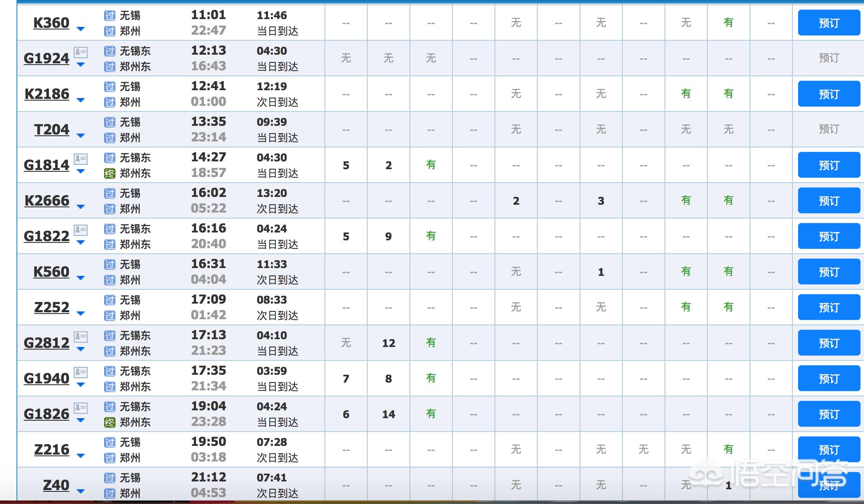Click the ID card icon beside G1826
The image size is (864, 504).
coord(81,408)
